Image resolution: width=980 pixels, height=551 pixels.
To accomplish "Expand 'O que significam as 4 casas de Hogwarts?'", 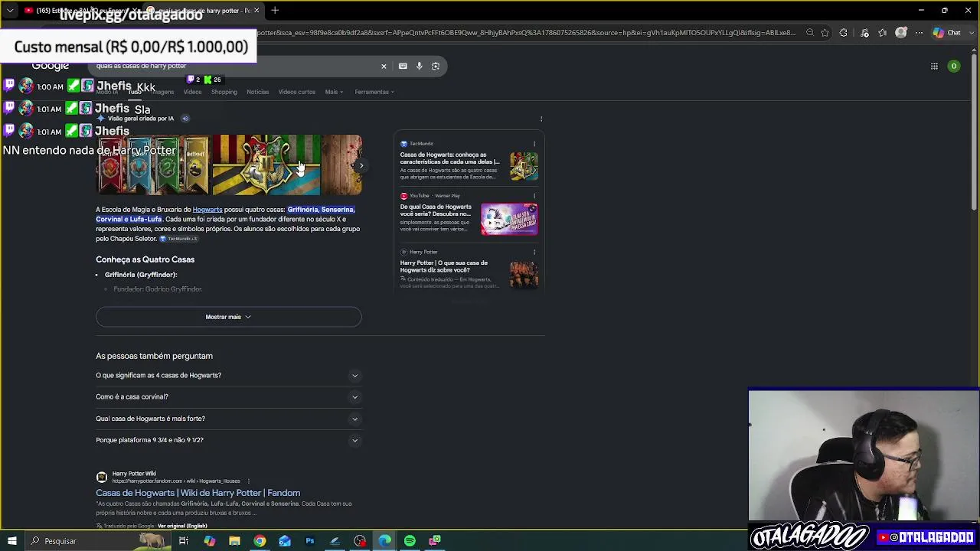I will (228, 376).
